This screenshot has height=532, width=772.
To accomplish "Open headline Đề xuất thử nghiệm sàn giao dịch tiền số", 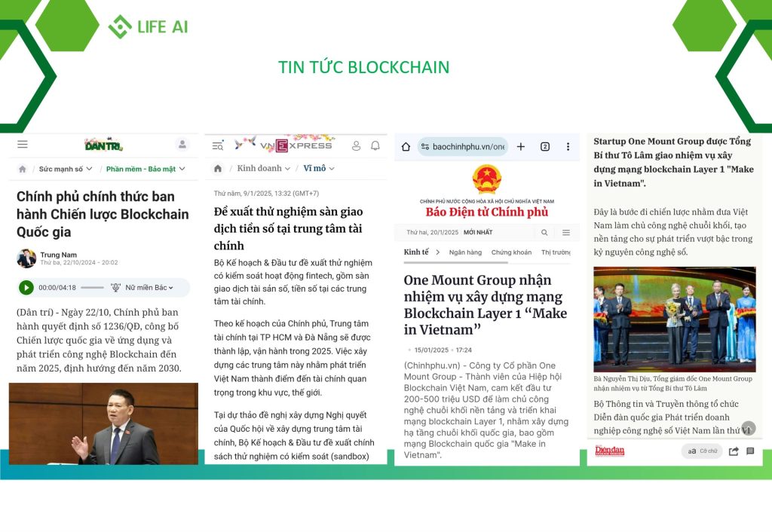I will [x=288, y=228].
